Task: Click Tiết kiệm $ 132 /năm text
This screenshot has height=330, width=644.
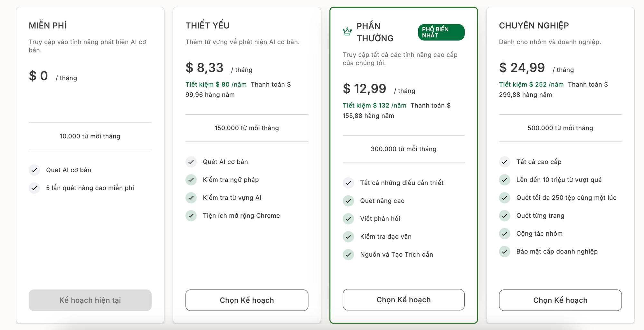Action: (374, 105)
